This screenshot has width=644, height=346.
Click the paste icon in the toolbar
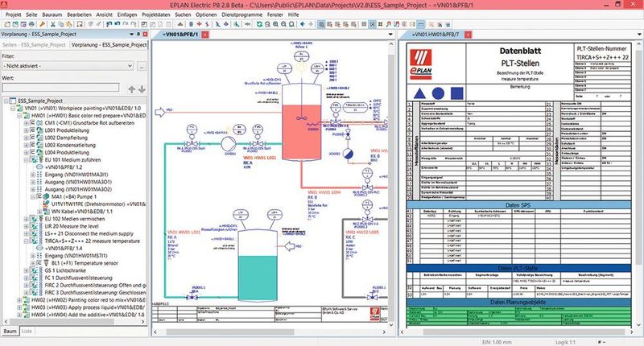pyautogui.click(x=68, y=25)
